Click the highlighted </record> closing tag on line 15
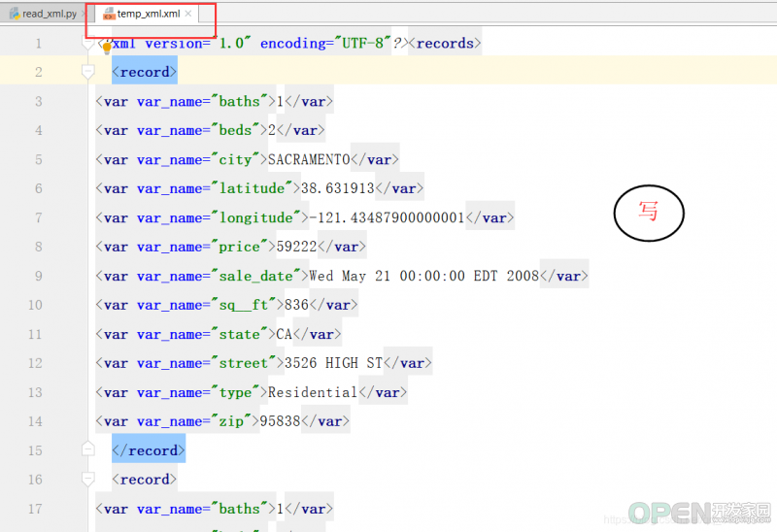The width and height of the screenshot is (777, 532). click(149, 449)
